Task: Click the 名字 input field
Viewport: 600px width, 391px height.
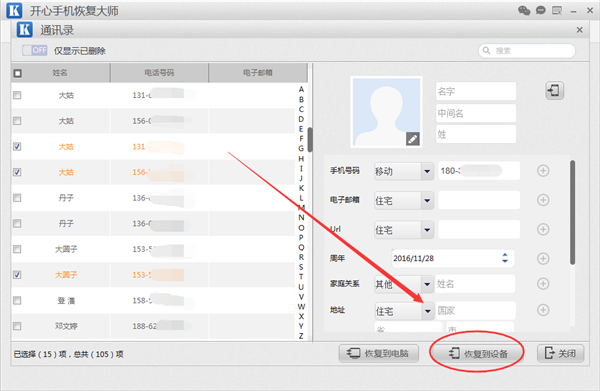Action: click(x=476, y=91)
